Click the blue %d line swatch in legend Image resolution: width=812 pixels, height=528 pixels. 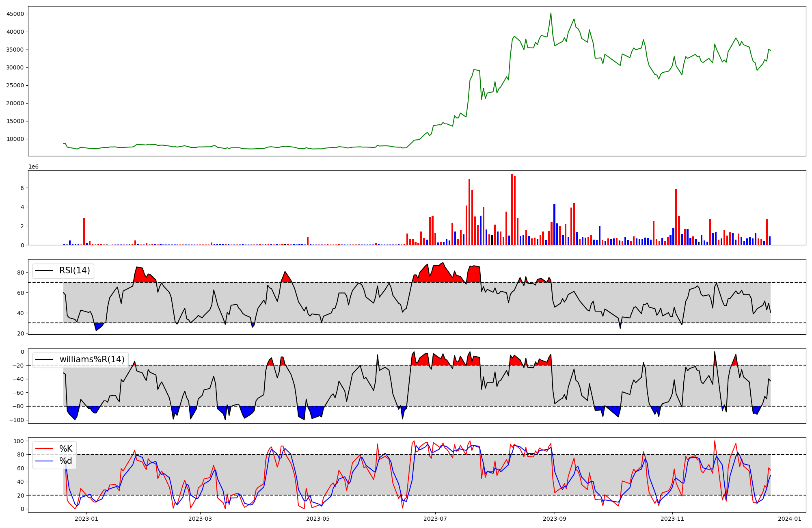44,461
